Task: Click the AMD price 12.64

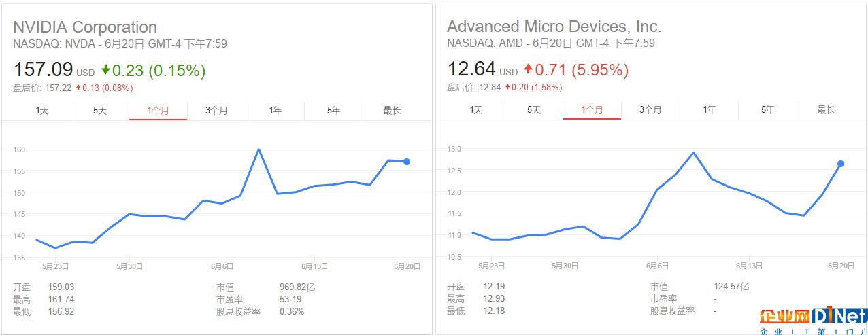Action: 471,70
